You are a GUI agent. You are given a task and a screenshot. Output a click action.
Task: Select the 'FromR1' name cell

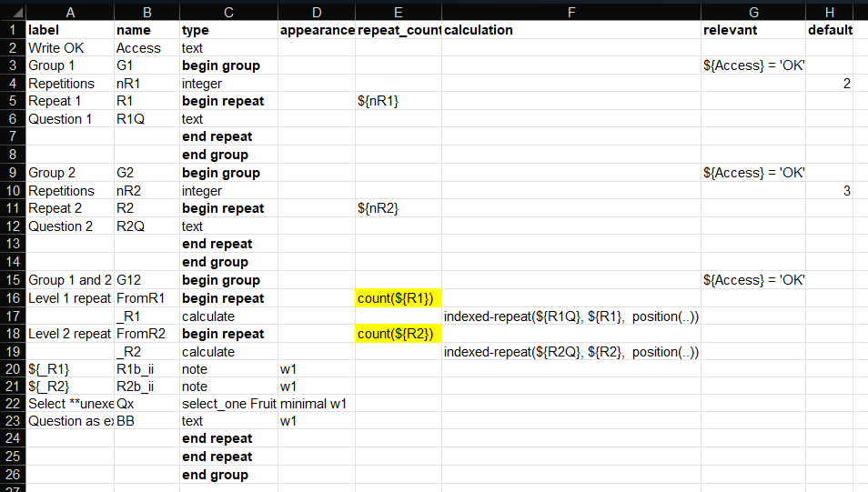[x=146, y=298]
